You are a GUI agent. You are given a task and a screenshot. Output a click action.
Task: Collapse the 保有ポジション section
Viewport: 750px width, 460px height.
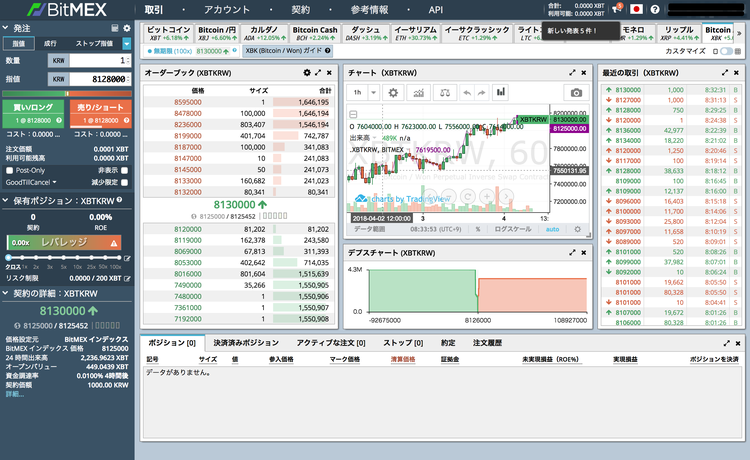[x=5, y=200]
